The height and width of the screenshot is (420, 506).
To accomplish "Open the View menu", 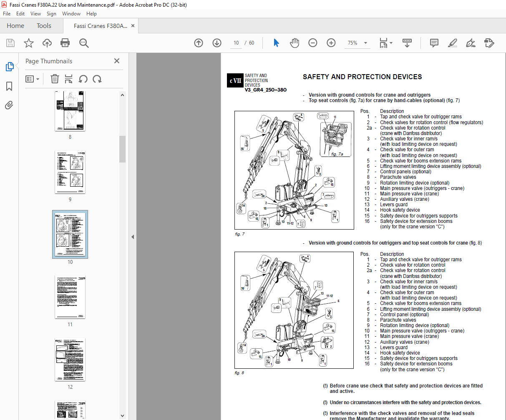I will pyautogui.click(x=36, y=14).
